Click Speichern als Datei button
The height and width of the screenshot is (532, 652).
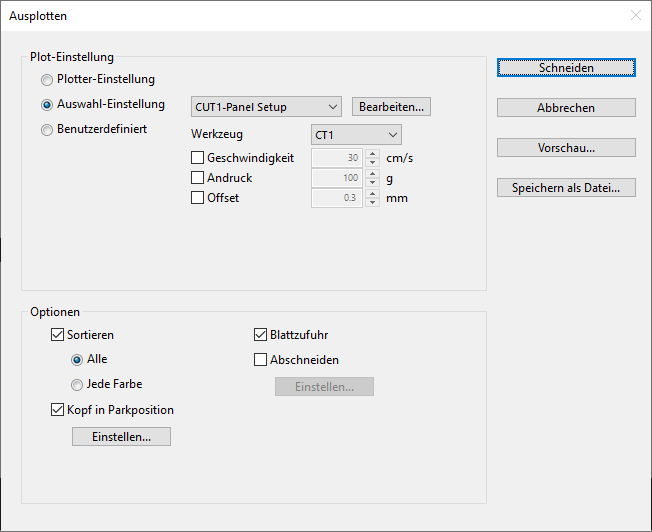[566, 188]
